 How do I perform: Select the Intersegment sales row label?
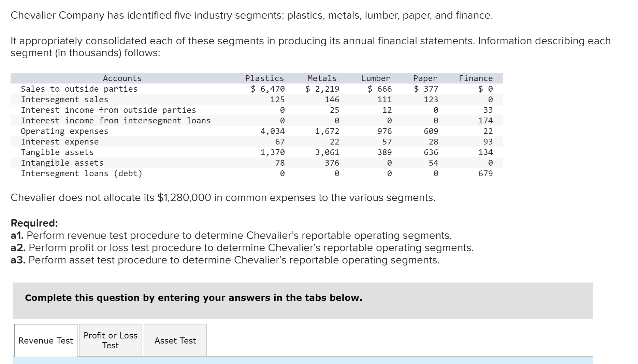coord(64,99)
